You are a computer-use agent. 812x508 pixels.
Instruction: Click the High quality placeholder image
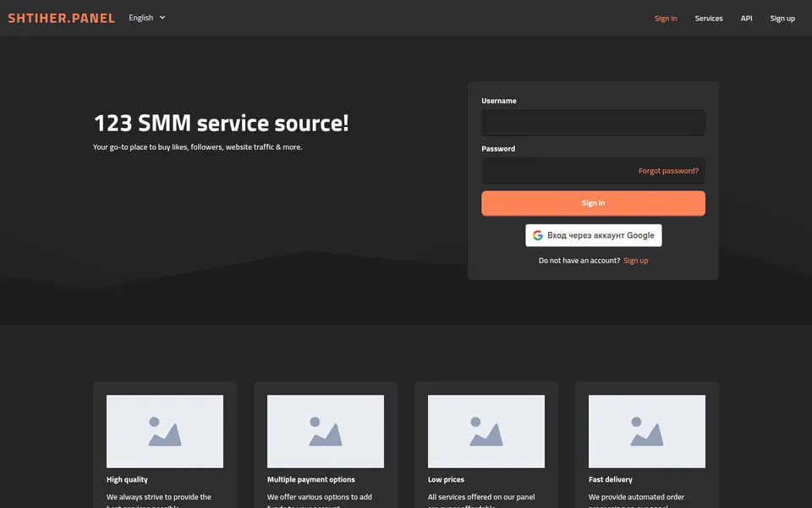click(165, 431)
